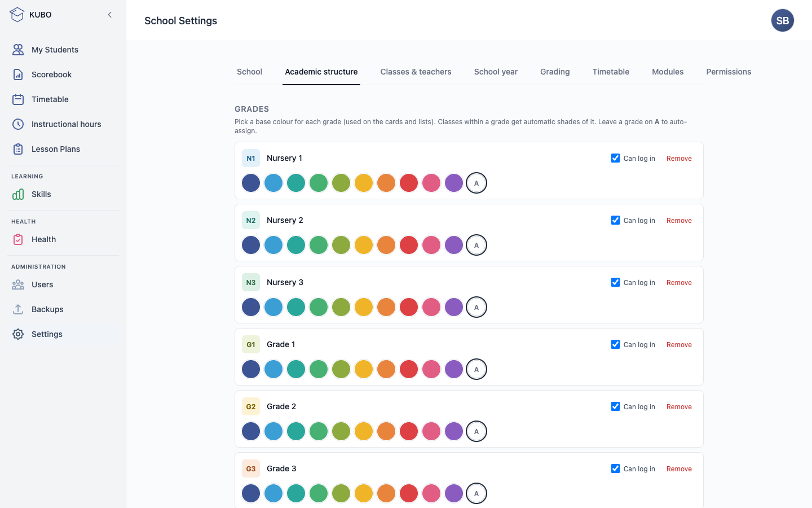Viewport: 812px width, 508px height.
Task: Toggle Can log in for Grade 3
Action: point(615,468)
